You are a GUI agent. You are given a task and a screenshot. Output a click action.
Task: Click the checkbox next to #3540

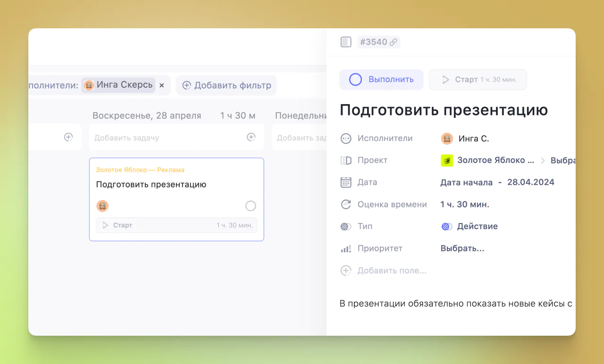point(346,41)
